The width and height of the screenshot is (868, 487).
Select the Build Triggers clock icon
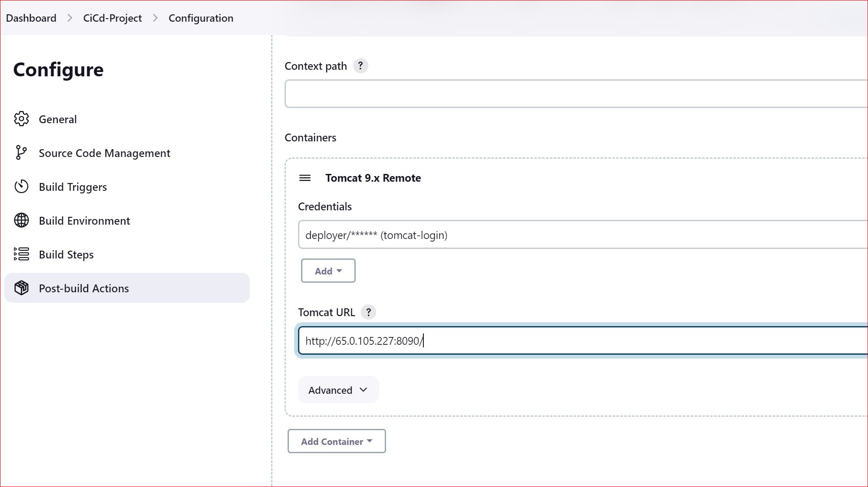(x=21, y=186)
